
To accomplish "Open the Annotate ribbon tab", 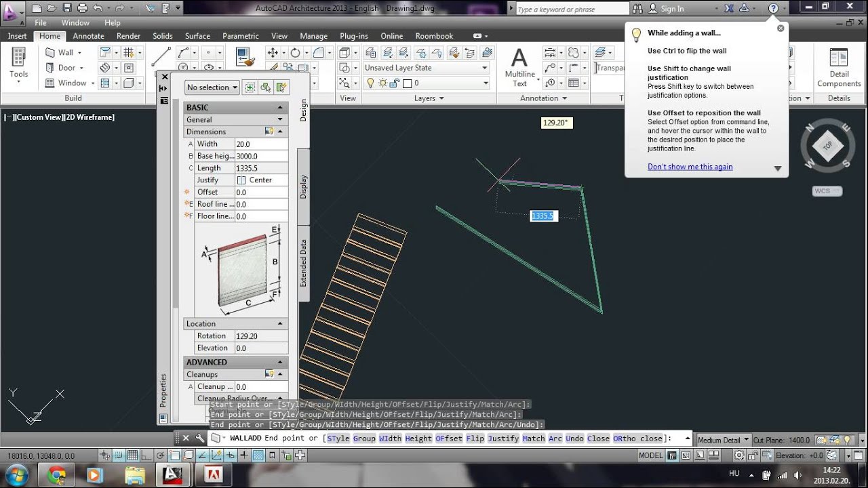I will (x=88, y=36).
